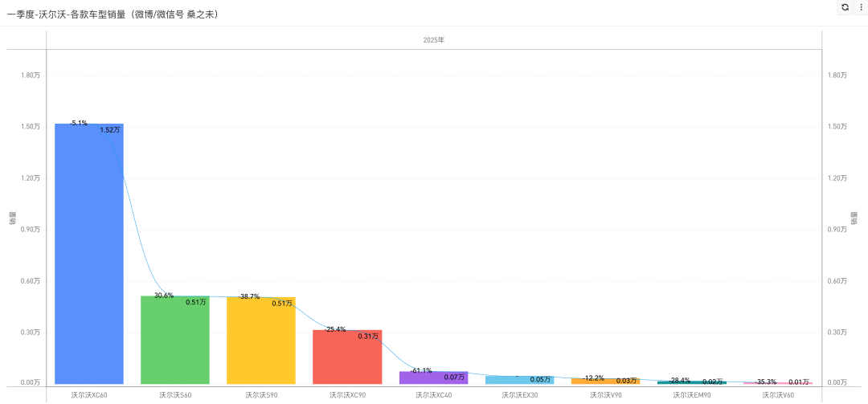Image resolution: width=868 pixels, height=404 pixels.
Task: Click the 沃尔沃XC60 axis label
Action: [x=89, y=395]
